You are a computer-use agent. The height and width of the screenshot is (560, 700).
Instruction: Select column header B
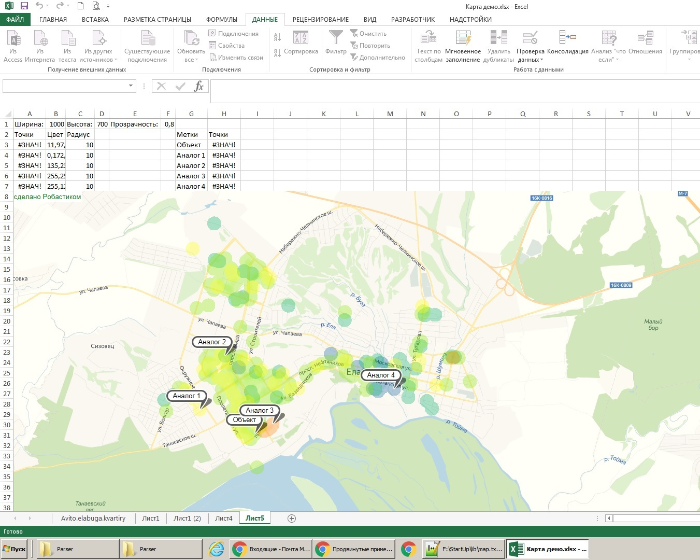[x=56, y=113]
